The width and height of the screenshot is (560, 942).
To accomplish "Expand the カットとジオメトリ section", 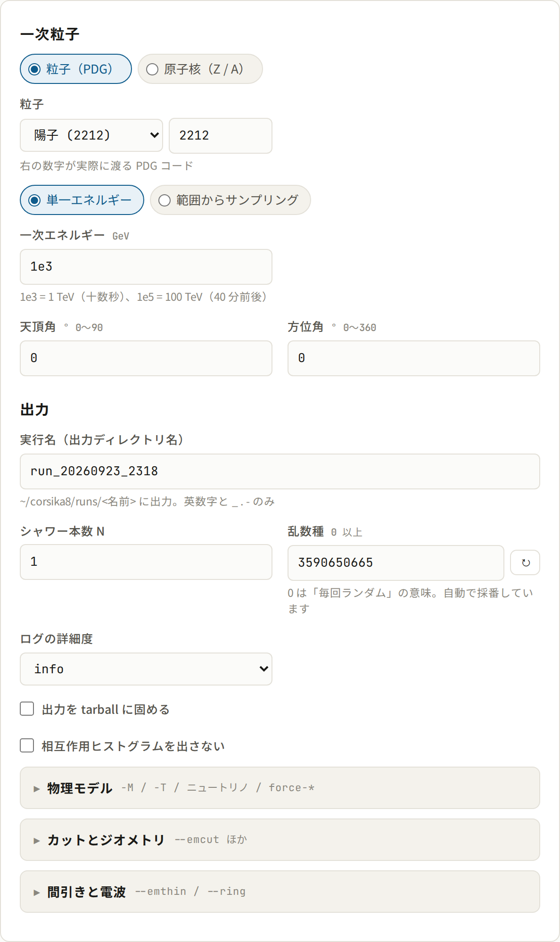I will pos(280,840).
